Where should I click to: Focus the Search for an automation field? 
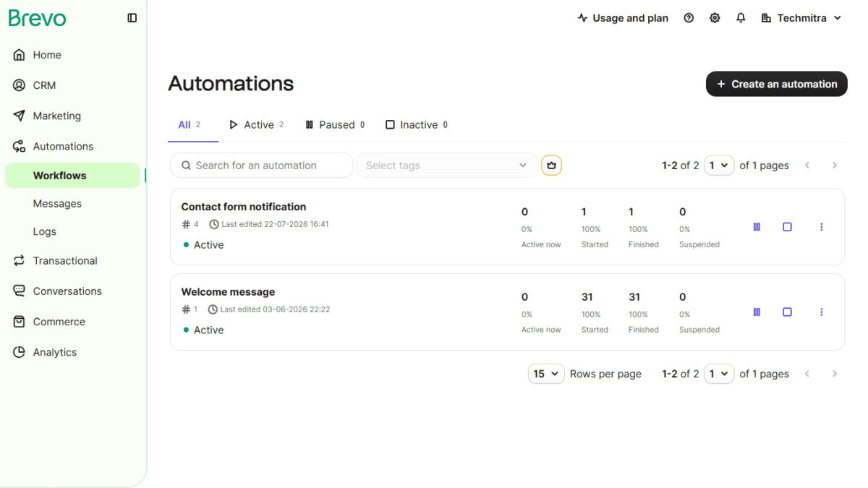coord(262,166)
